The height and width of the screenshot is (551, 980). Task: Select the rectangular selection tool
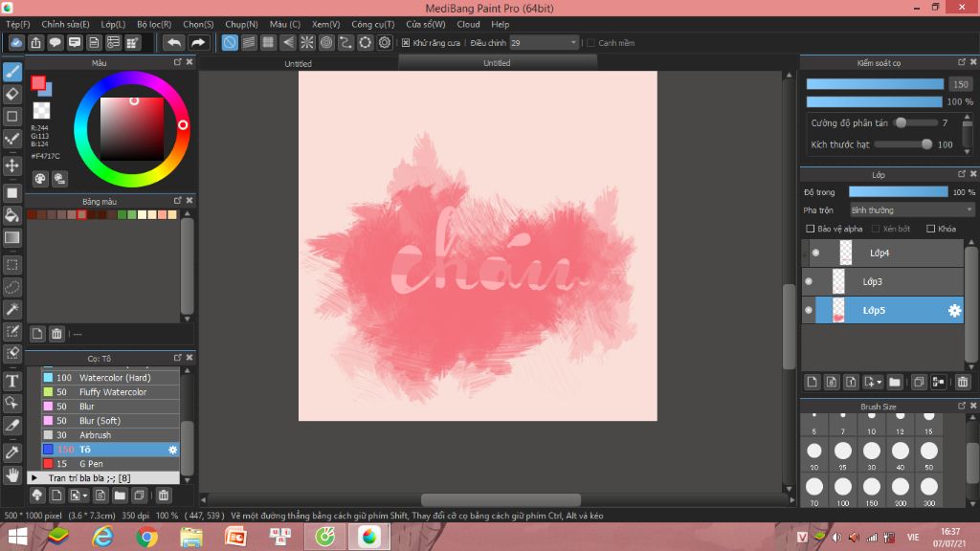[12, 265]
